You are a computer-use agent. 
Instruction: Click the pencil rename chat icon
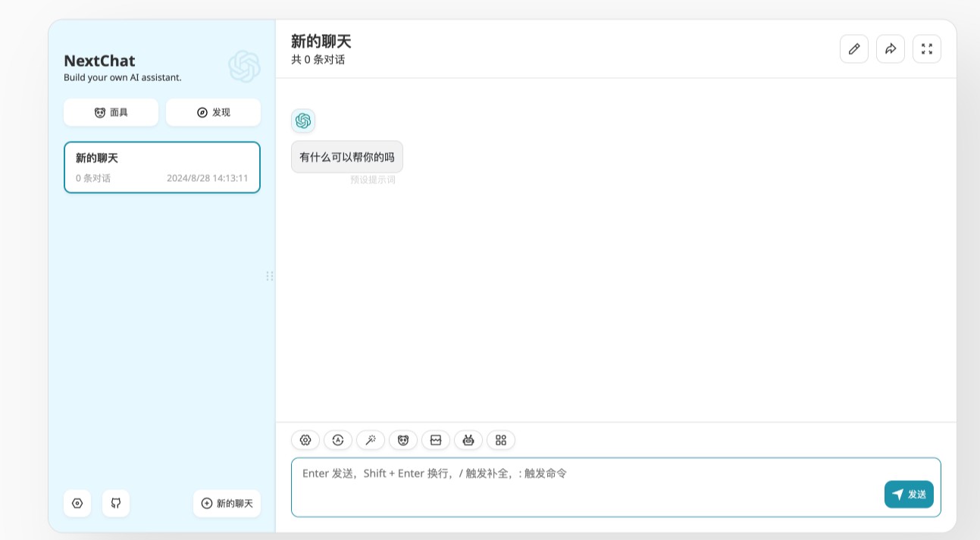coord(854,49)
